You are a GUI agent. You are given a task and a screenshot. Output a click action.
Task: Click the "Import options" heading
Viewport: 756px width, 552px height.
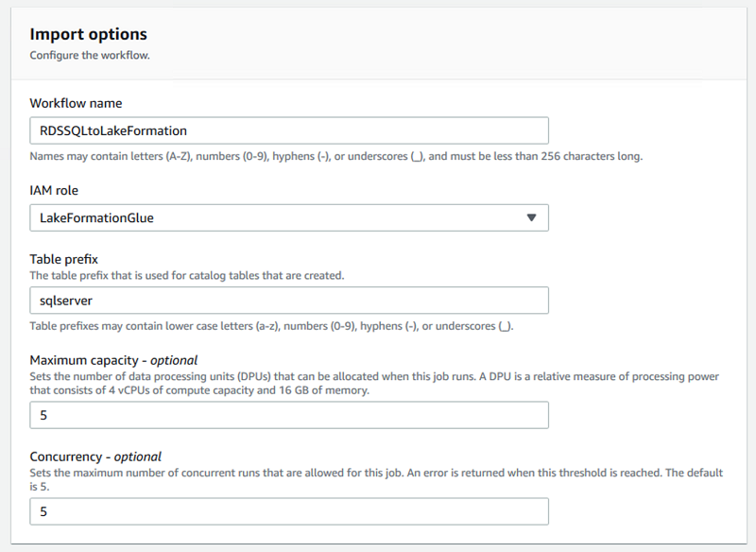89,34
